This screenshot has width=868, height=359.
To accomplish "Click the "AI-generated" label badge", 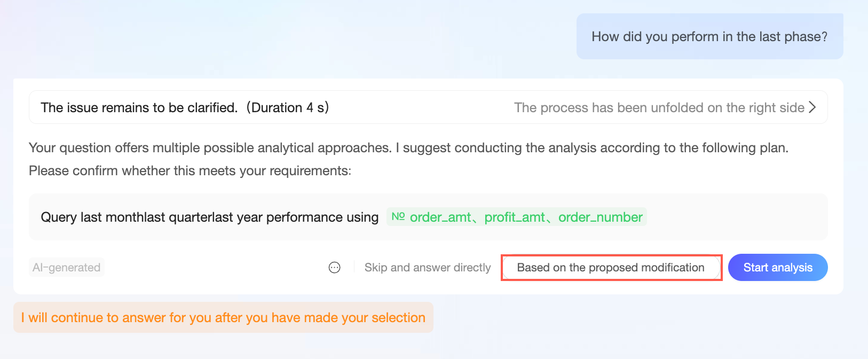I will pyautogui.click(x=67, y=268).
